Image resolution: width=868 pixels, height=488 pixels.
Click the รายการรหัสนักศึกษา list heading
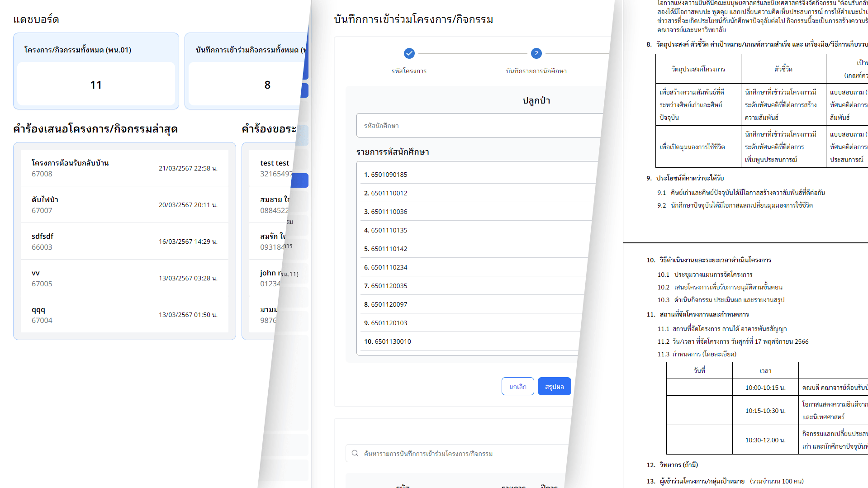tap(393, 152)
